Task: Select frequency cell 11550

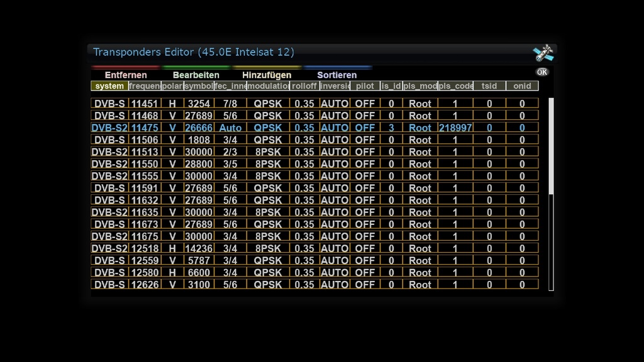Action: (145, 164)
